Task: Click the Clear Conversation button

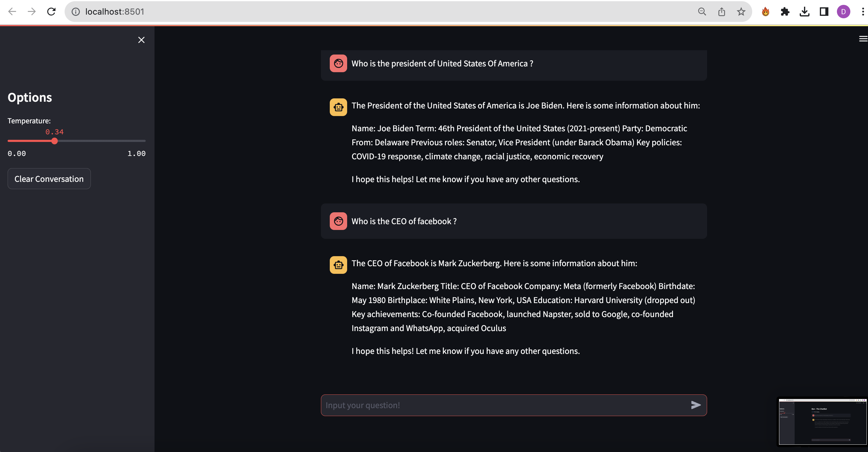Action: [x=49, y=179]
